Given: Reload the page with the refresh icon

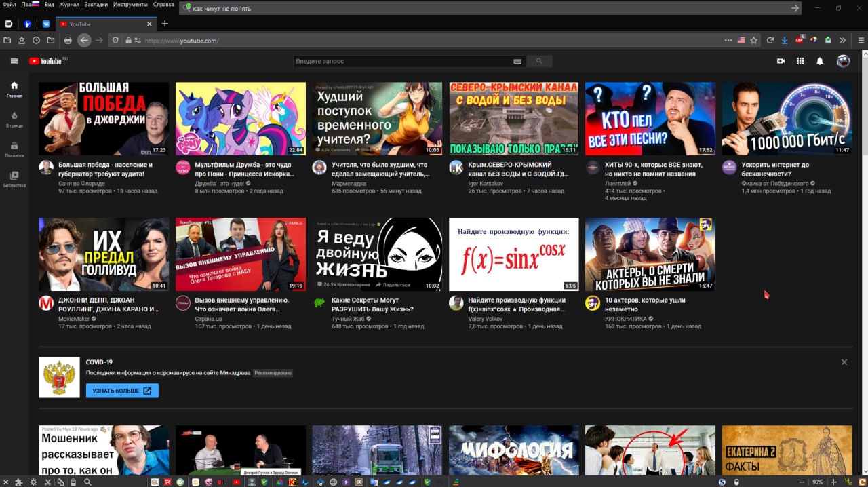Looking at the screenshot, I should 770,40.
